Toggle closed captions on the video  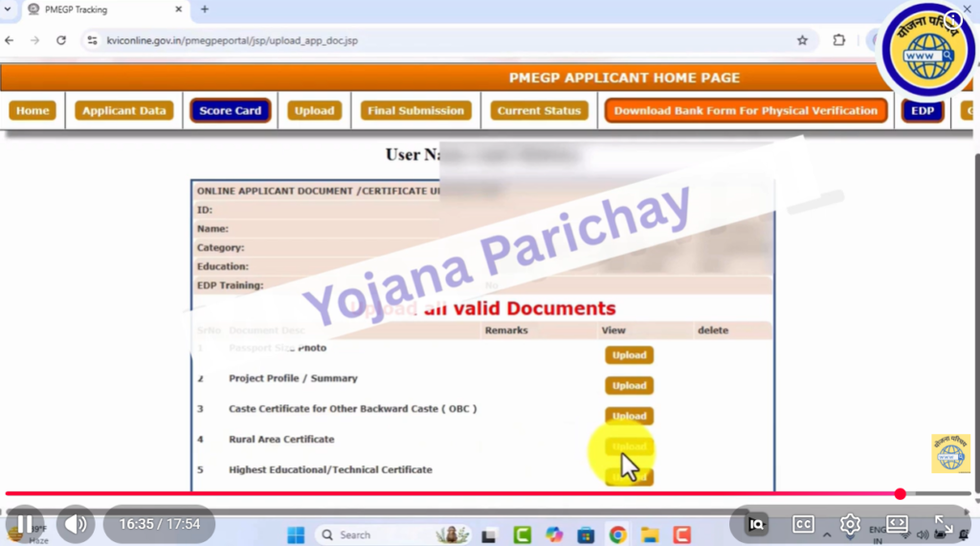pos(803,524)
